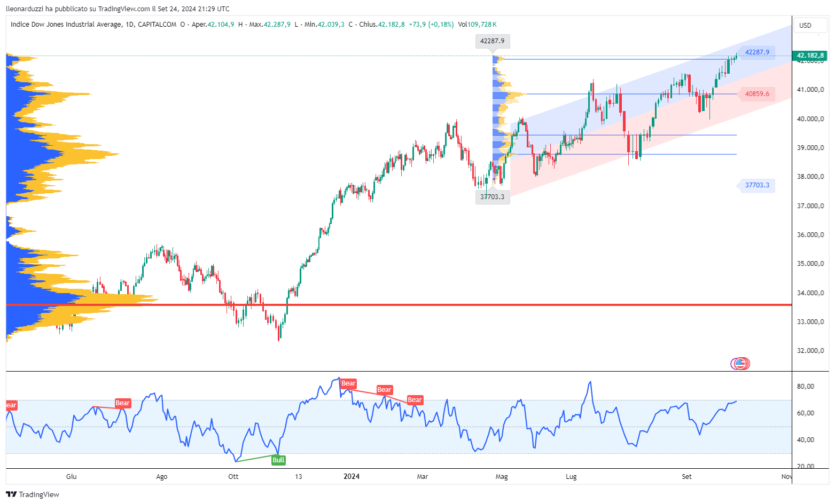Click the blue 37703.3 price tag

click(757, 185)
